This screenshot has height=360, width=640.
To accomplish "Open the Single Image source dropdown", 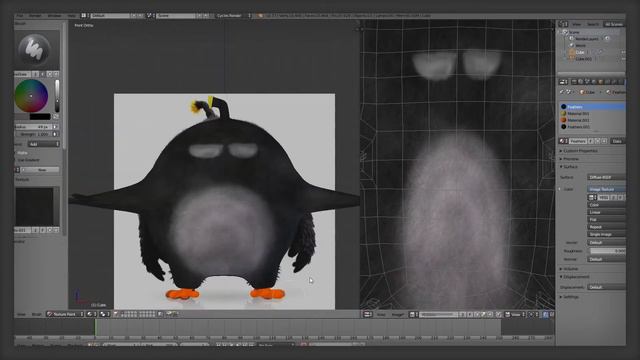I will tap(607, 235).
